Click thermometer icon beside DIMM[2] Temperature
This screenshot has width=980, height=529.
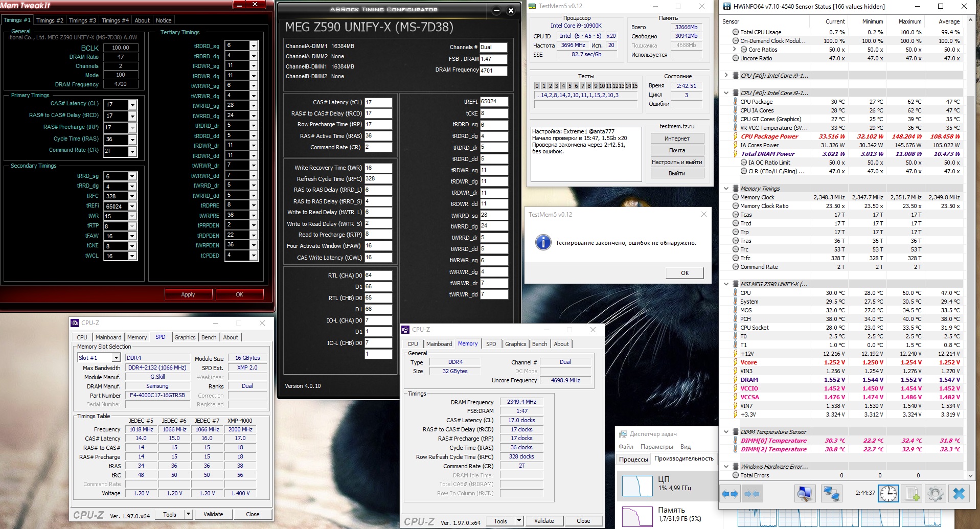[x=735, y=449]
